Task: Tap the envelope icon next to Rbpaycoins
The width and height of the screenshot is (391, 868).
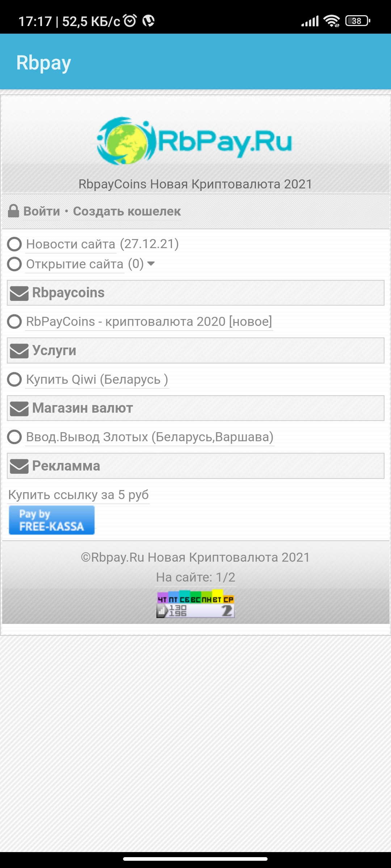Action: click(19, 293)
